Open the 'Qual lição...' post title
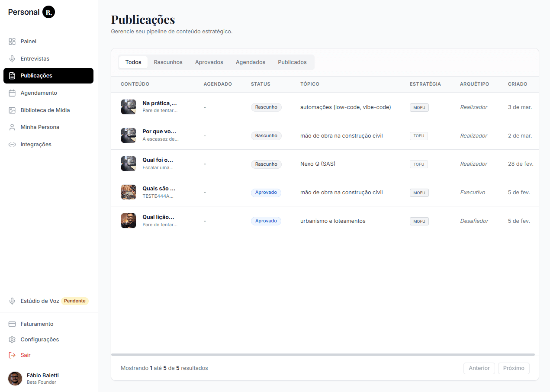This screenshot has width=550, height=392. click(x=158, y=217)
